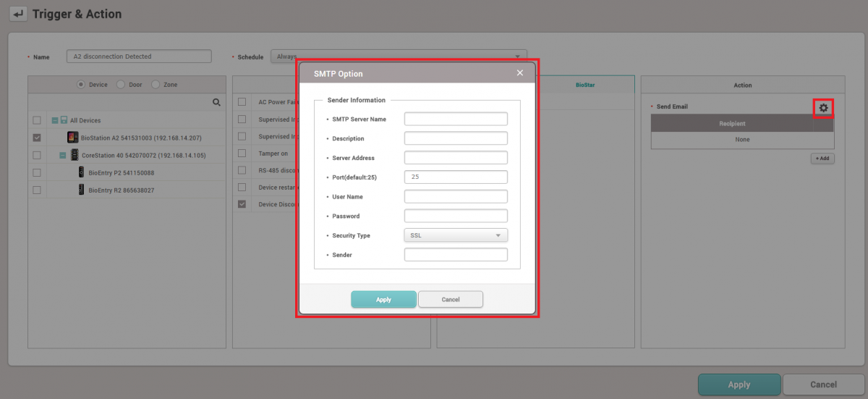Click the back arrow beside Trigger & Action
868x399 pixels.
pyautogui.click(x=18, y=14)
